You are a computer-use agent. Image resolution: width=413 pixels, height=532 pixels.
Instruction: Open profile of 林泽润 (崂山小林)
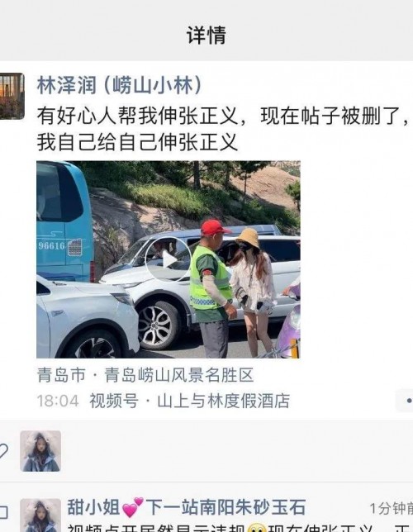(120, 85)
